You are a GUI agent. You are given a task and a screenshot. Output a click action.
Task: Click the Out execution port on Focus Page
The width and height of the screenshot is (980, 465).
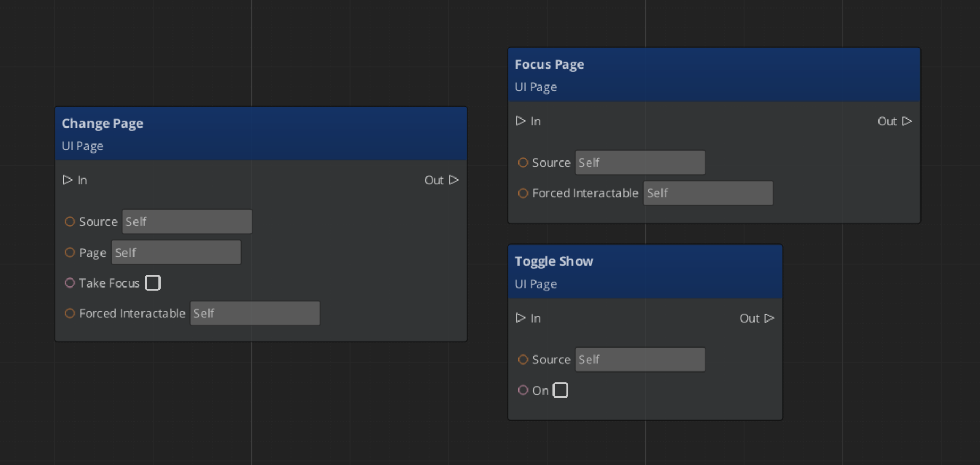click(x=907, y=121)
